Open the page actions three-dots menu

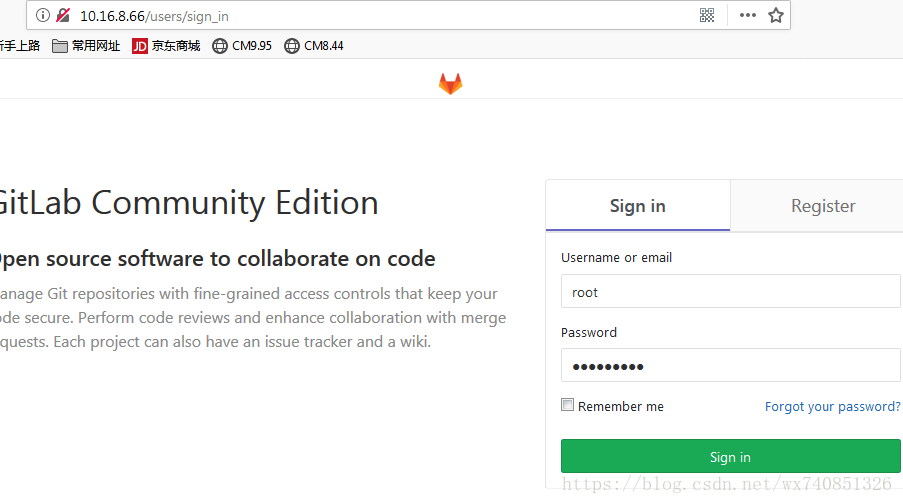pyautogui.click(x=748, y=16)
